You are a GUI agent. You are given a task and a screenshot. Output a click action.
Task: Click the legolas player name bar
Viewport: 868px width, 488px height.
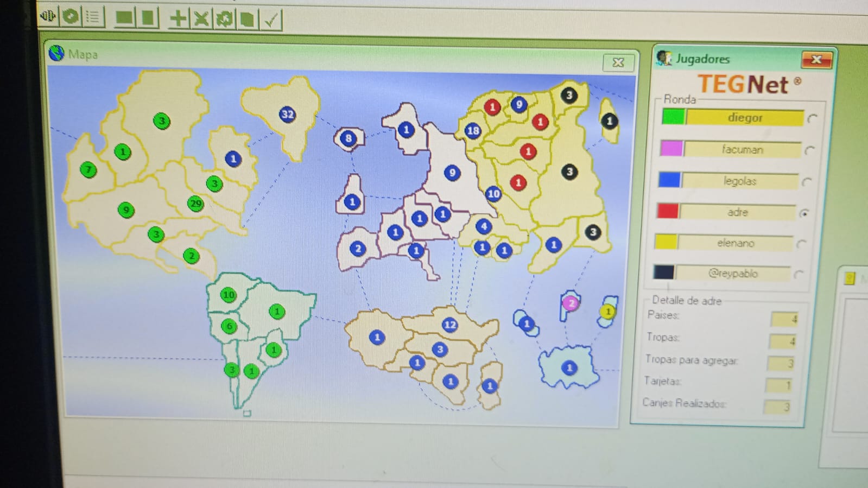tap(739, 181)
